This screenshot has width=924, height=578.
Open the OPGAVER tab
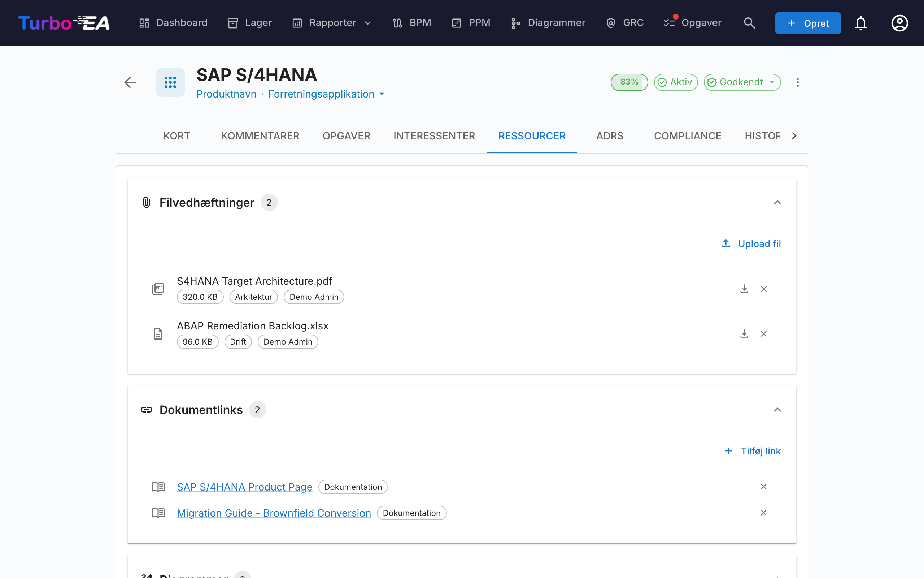pyautogui.click(x=346, y=136)
